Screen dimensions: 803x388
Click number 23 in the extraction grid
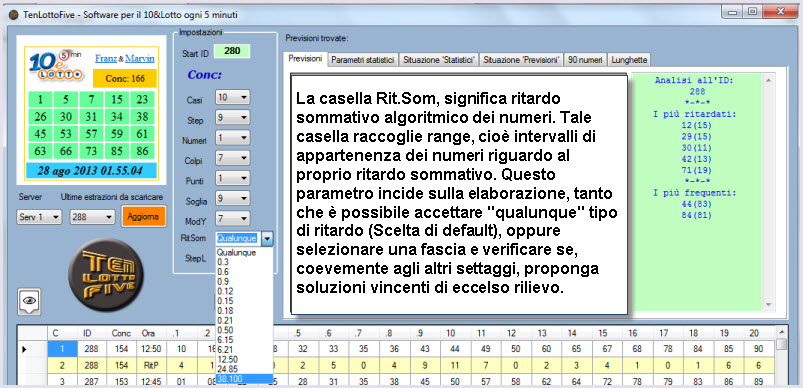coord(143,99)
